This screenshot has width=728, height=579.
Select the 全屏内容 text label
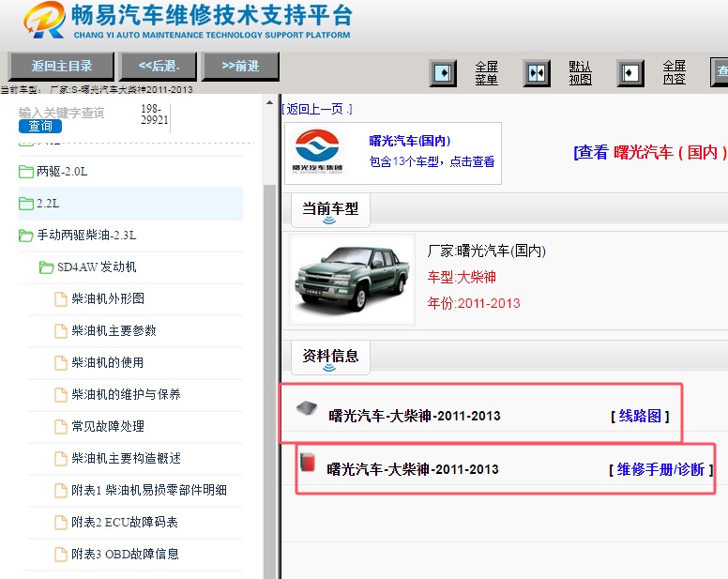pyautogui.click(x=674, y=73)
